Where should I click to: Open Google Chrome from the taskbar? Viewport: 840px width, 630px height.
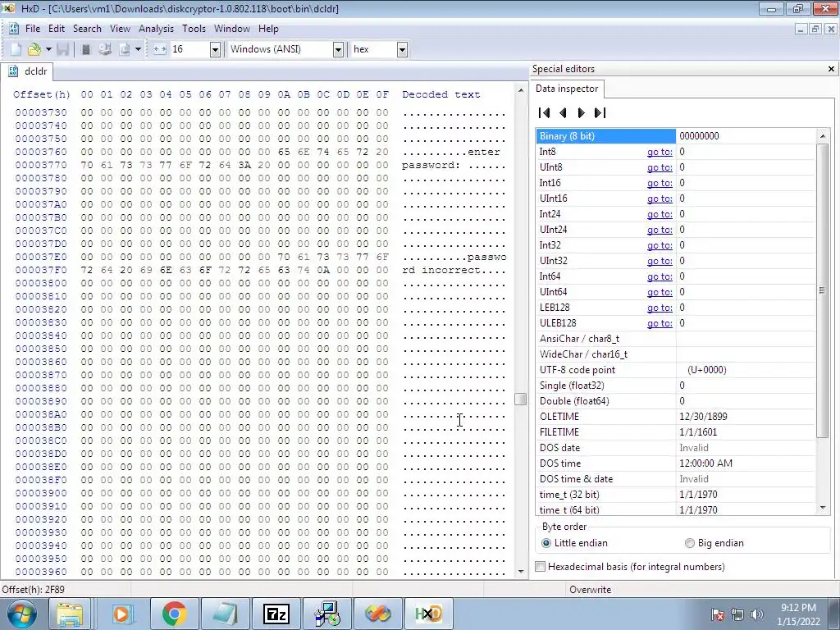(174, 614)
